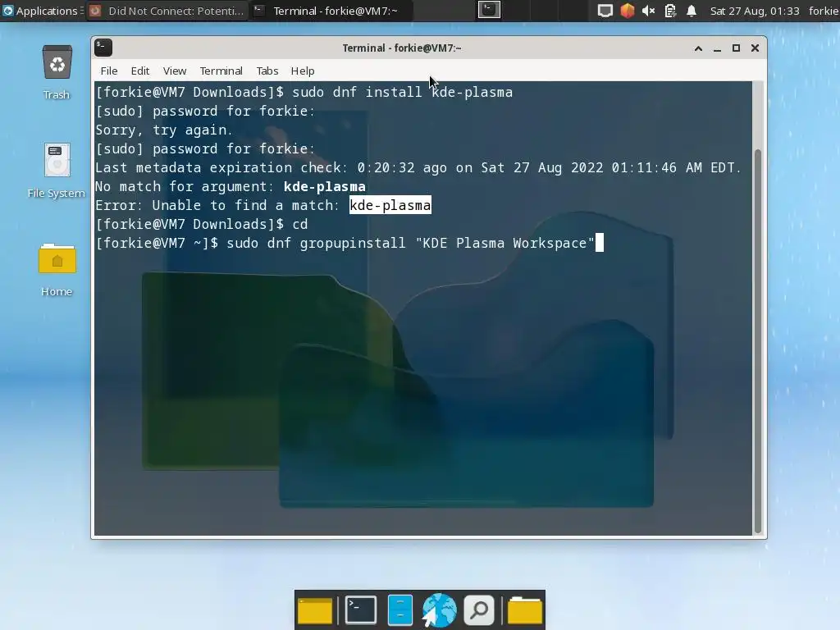The width and height of the screenshot is (840, 630).
Task: Open the forkie user menu in panel
Action: (824, 11)
